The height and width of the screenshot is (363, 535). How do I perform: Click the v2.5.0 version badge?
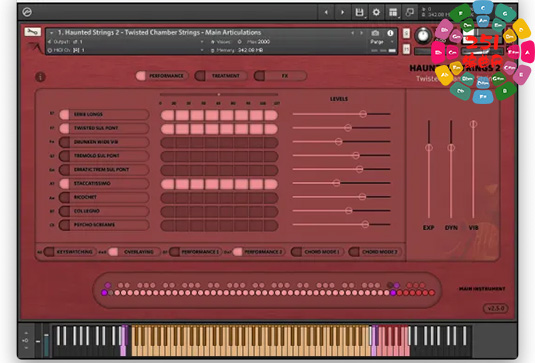pyautogui.click(x=496, y=308)
